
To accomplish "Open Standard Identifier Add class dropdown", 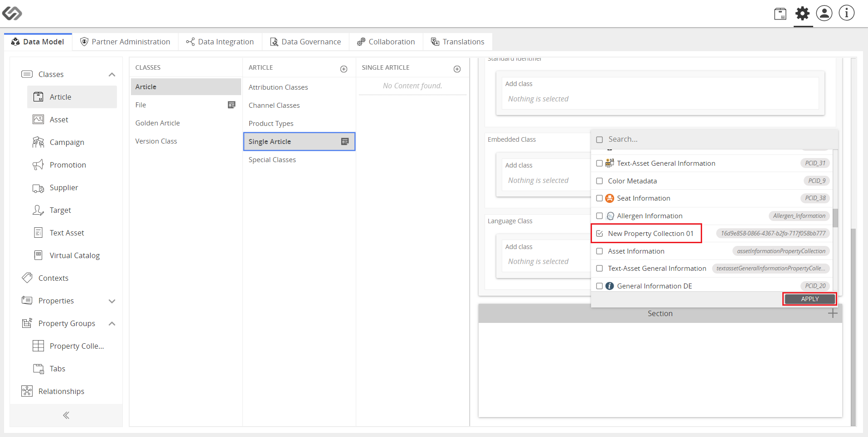I will (x=660, y=93).
